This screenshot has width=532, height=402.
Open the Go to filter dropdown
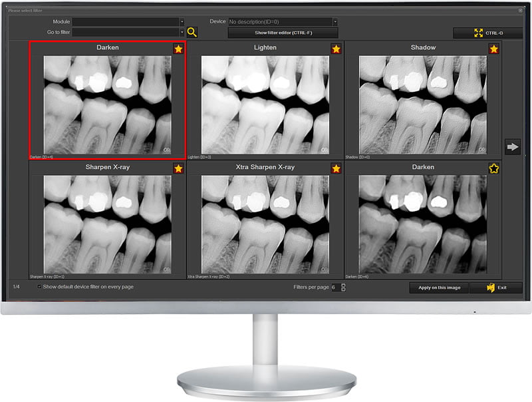click(x=128, y=32)
